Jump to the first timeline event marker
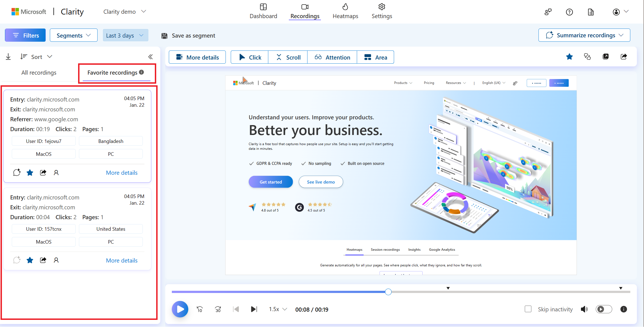644x327 pixels. pyautogui.click(x=448, y=288)
